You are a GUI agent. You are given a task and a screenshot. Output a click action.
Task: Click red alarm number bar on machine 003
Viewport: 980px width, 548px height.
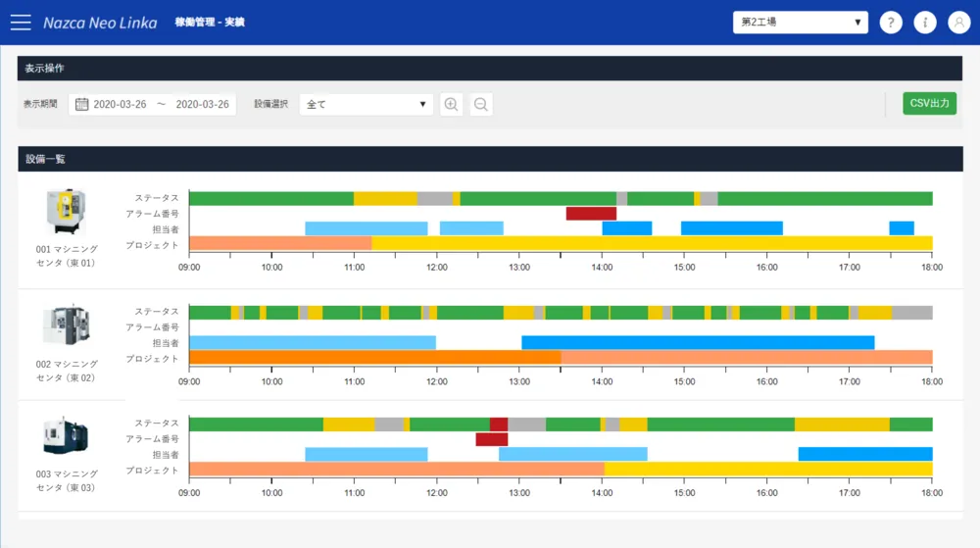(x=491, y=439)
